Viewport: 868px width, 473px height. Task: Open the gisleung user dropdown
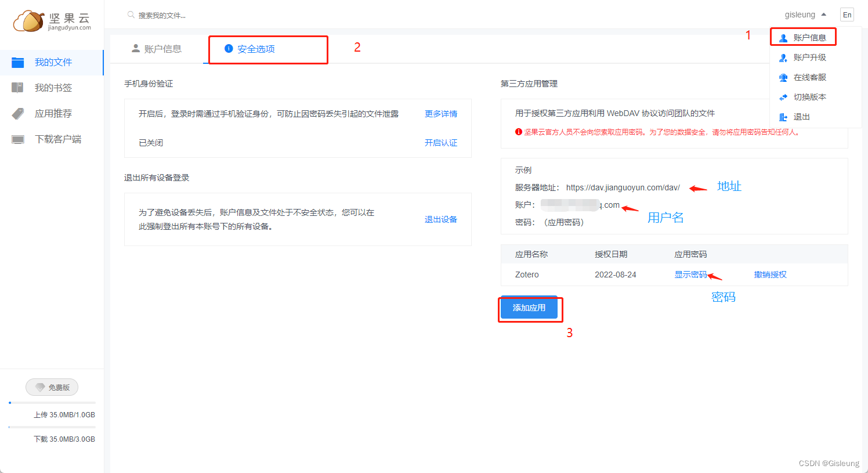805,15
